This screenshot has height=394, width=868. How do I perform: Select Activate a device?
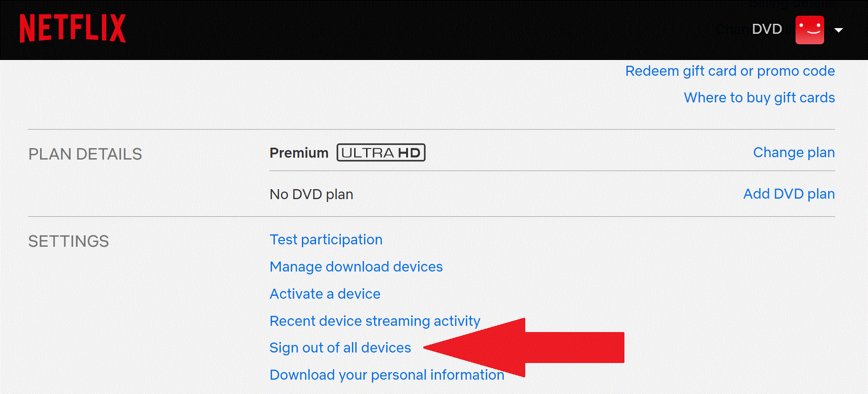325,294
